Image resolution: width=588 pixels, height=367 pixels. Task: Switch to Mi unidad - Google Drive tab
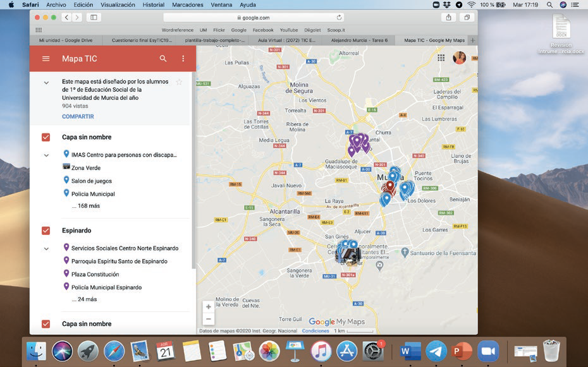tap(66, 40)
